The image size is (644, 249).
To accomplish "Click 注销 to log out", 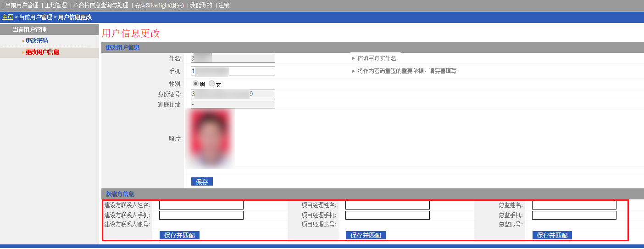I will (x=224, y=6).
